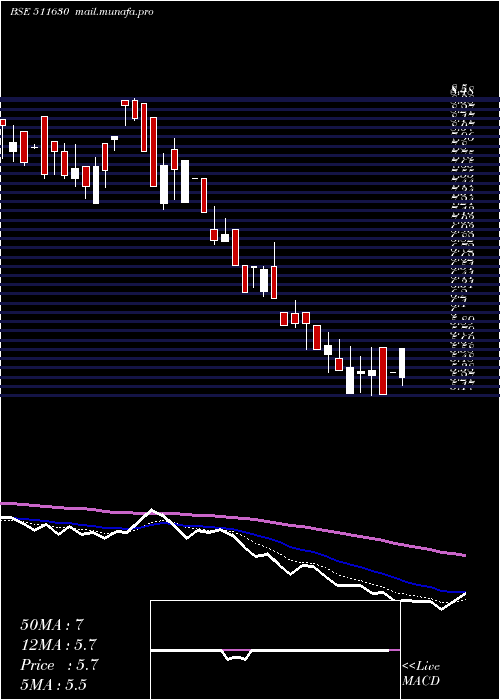Select the 12MA : 5.7 legend value
The width and height of the screenshot is (500, 700).
58,645
